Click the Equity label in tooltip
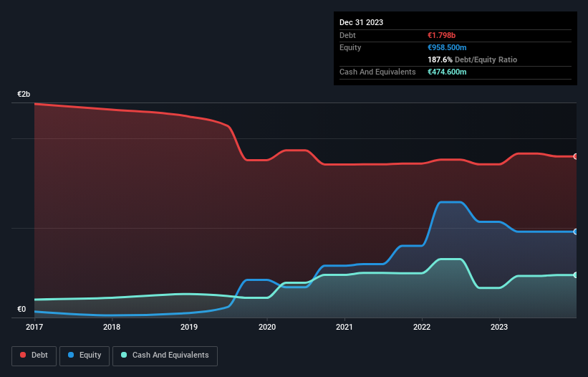 tap(350, 47)
